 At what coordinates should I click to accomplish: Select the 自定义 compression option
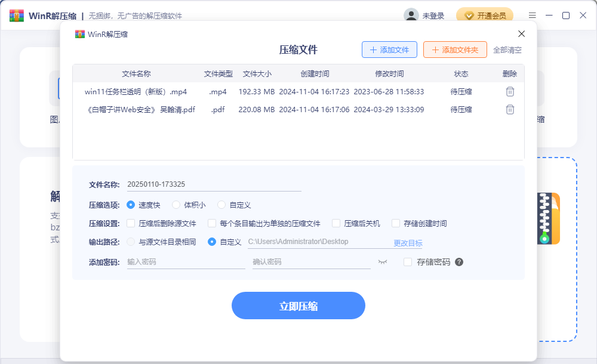coord(221,205)
